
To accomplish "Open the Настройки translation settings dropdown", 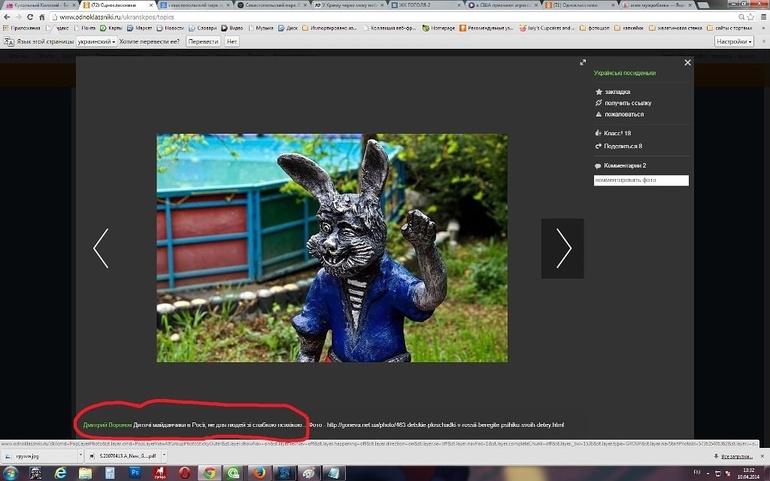I will point(734,42).
